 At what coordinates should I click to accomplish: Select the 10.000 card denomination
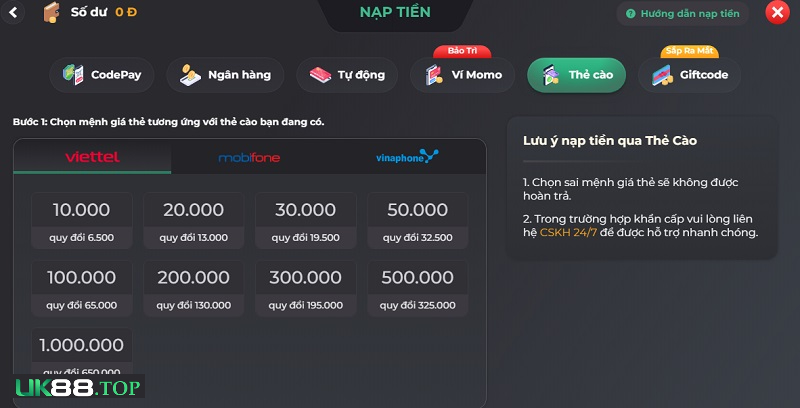(x=82, y=220)
